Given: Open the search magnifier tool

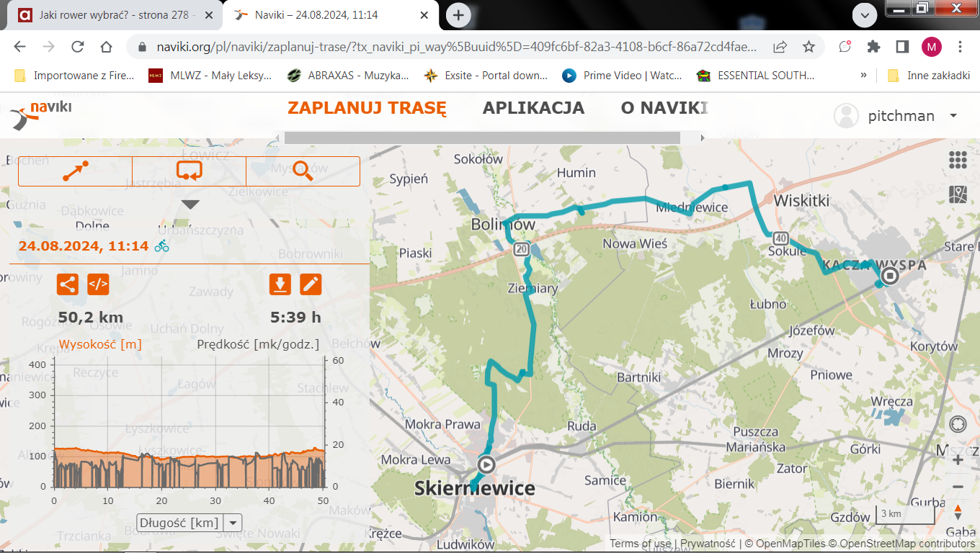Looking at the screenshot, I should 303,171.
